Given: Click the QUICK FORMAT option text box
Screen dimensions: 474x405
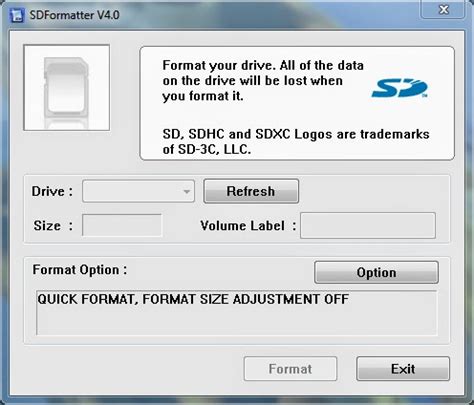Looking at the screenshot, I should [x=237, y=313].
